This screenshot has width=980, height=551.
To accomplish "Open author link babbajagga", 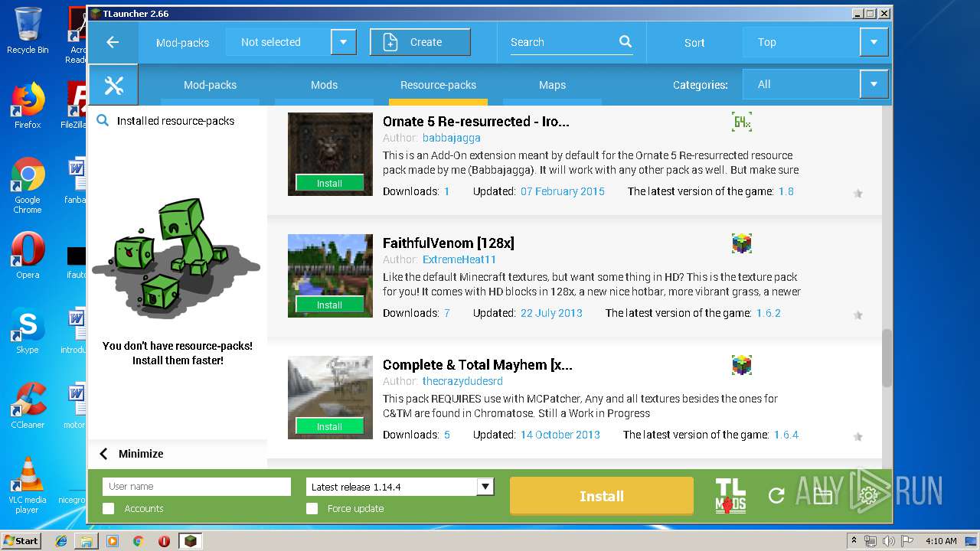I will pos(452,138).
